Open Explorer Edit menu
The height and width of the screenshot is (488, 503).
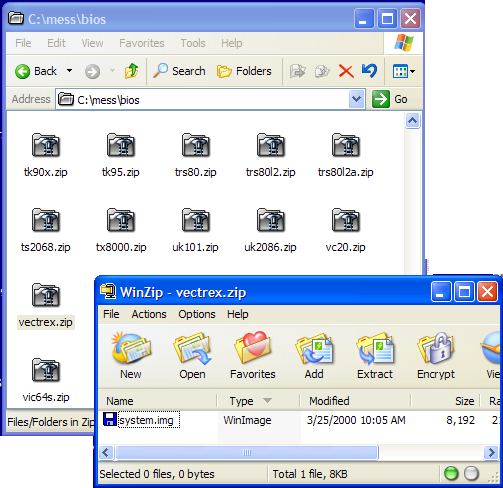pos(56,43)
